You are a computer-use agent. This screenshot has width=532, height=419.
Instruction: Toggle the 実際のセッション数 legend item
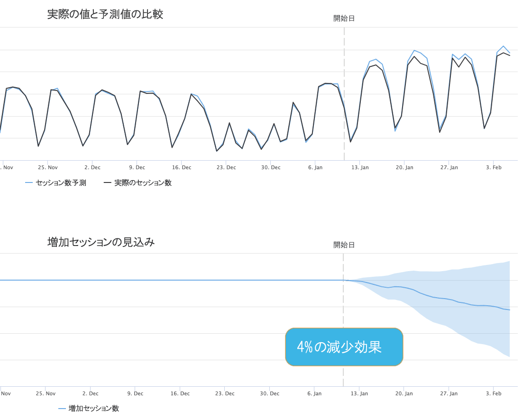(x=138, y=183)
